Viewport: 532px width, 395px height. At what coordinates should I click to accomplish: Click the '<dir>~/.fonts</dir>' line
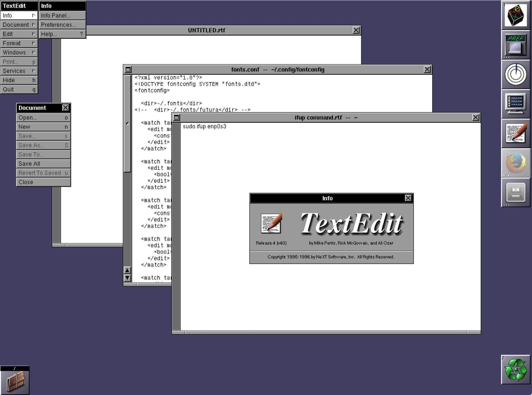[171, 103]
